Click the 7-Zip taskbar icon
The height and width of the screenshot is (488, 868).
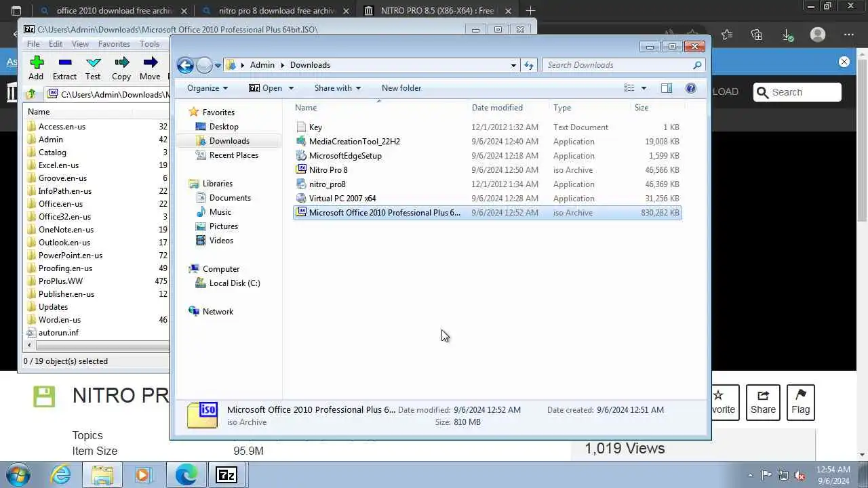(226, 474)
